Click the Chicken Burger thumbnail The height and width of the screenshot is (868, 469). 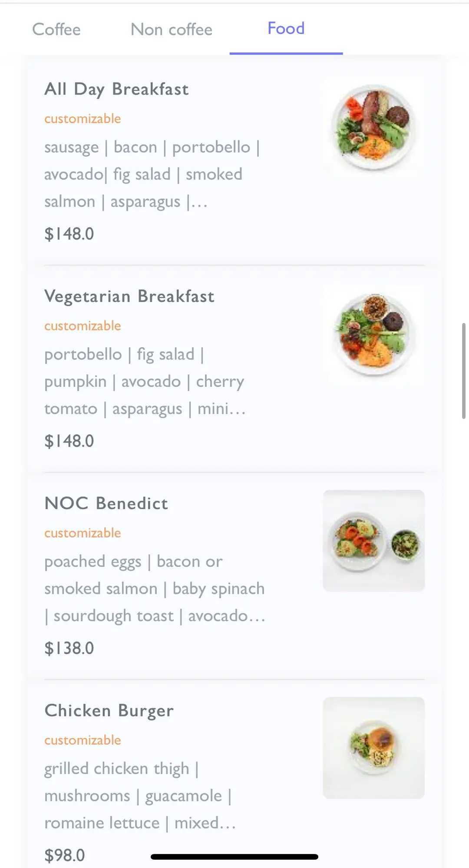pyautogui.click(x=373, y=748)
